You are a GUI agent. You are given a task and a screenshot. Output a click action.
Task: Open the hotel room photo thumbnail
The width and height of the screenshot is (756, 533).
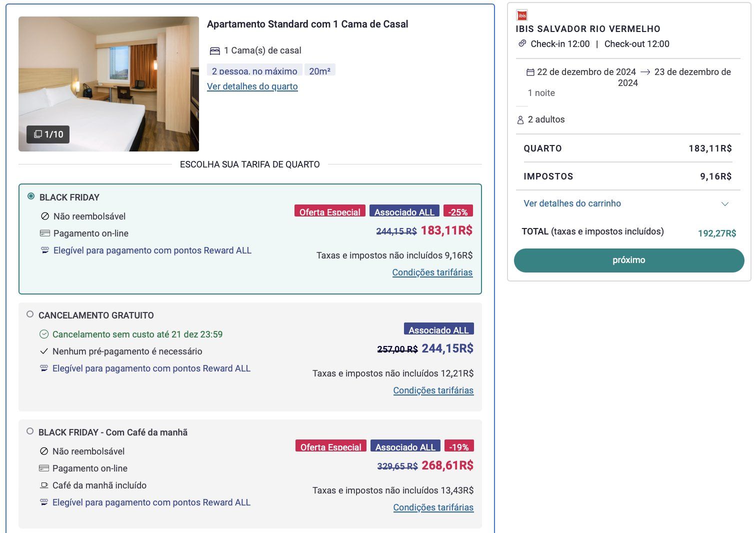[108, 84]
